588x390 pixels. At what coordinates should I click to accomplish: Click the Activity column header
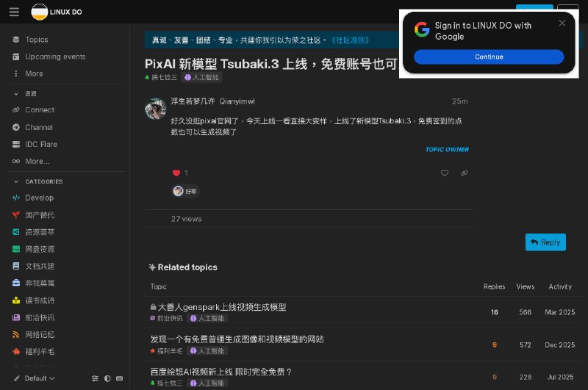(x=560, y=286)
